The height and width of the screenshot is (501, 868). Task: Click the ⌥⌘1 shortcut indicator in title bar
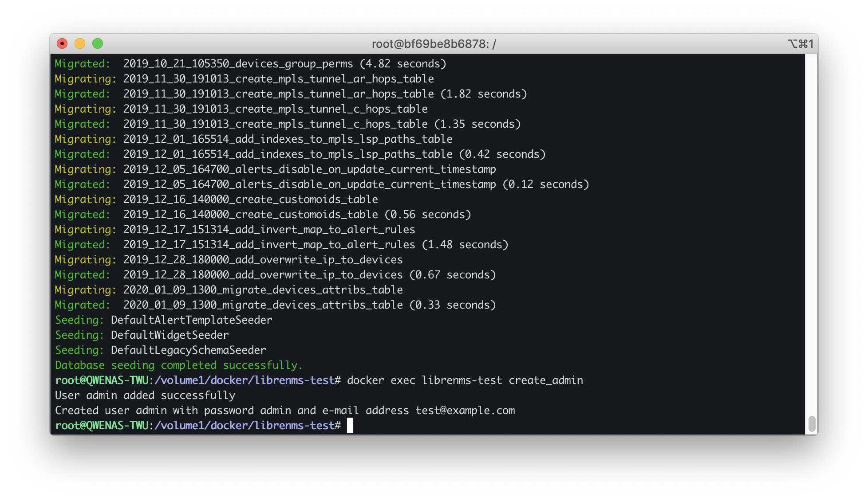pos(801,44)
